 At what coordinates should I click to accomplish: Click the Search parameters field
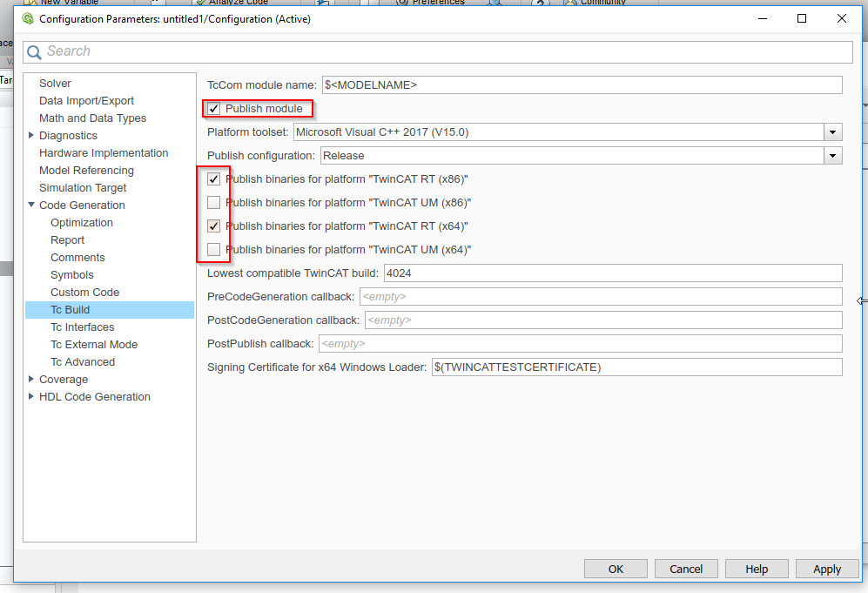point(437,51)
